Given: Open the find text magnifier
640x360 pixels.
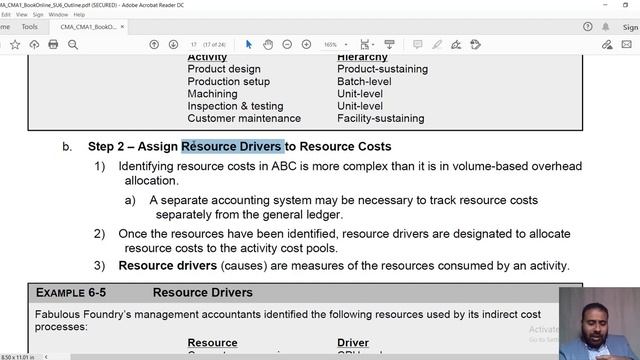Looking at the screenshot, I should tap(73, 44).
